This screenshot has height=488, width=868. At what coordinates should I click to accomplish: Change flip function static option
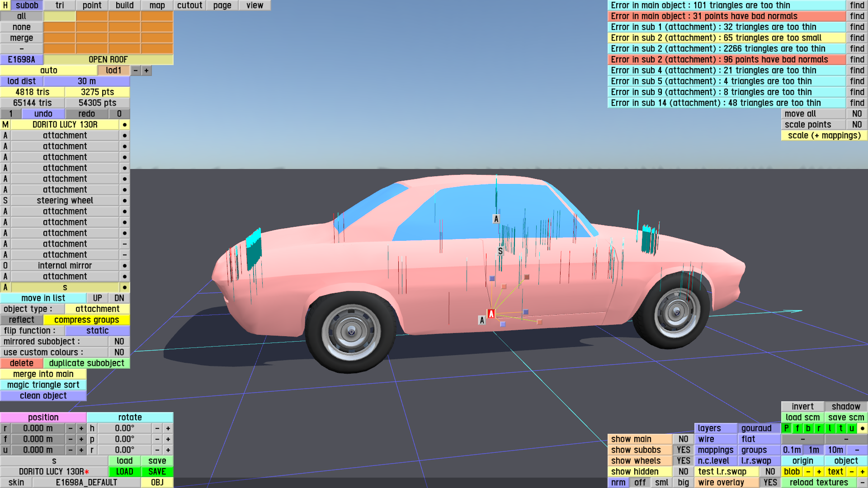click(97, 331)
